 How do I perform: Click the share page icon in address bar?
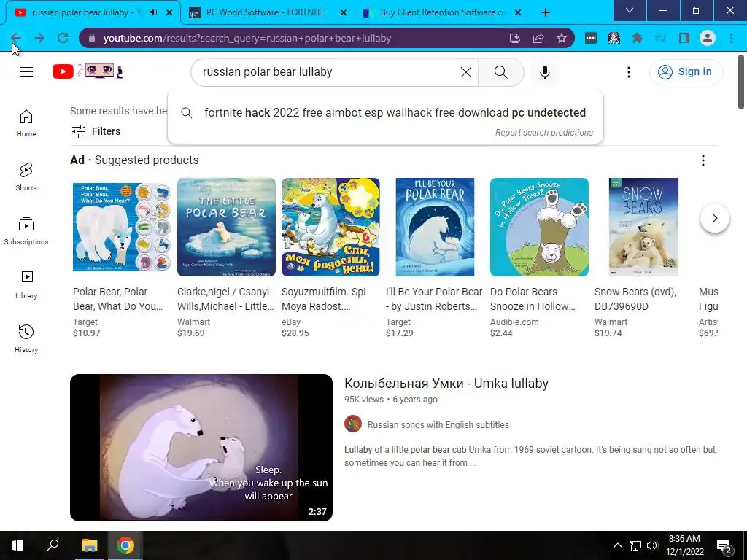[x=538, y=38]
